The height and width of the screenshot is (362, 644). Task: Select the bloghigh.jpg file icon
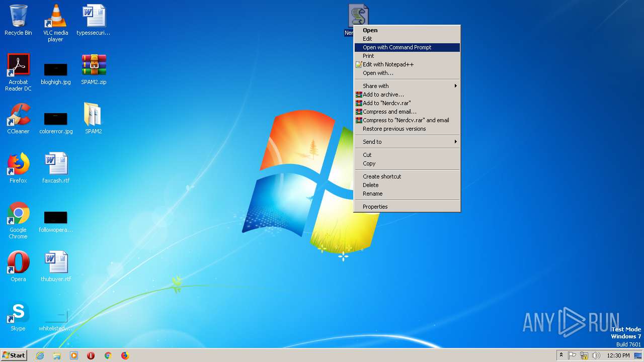[x=55, y=72]
